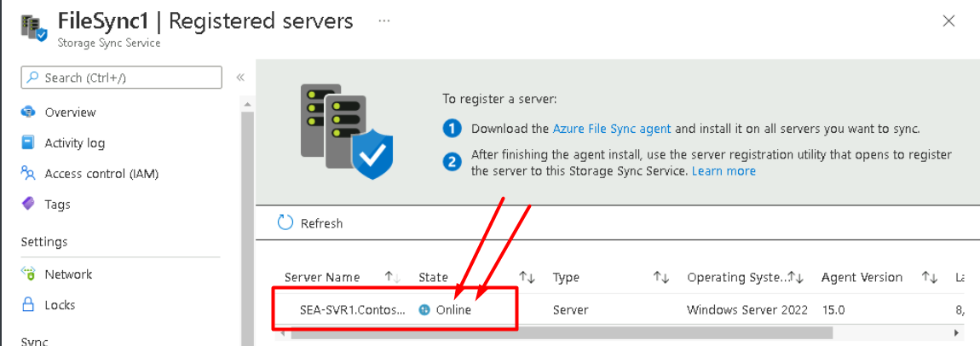Sort by Operating System column arrows

click(796, 277)
